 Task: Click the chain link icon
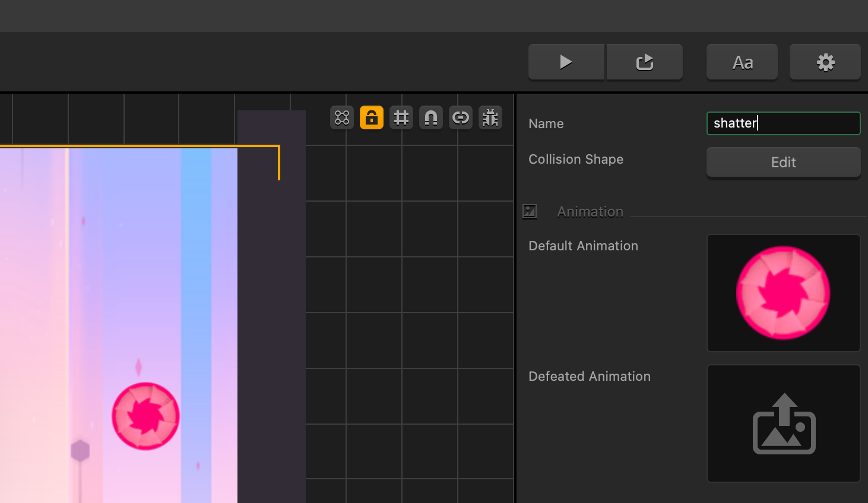tap(461, 117)
